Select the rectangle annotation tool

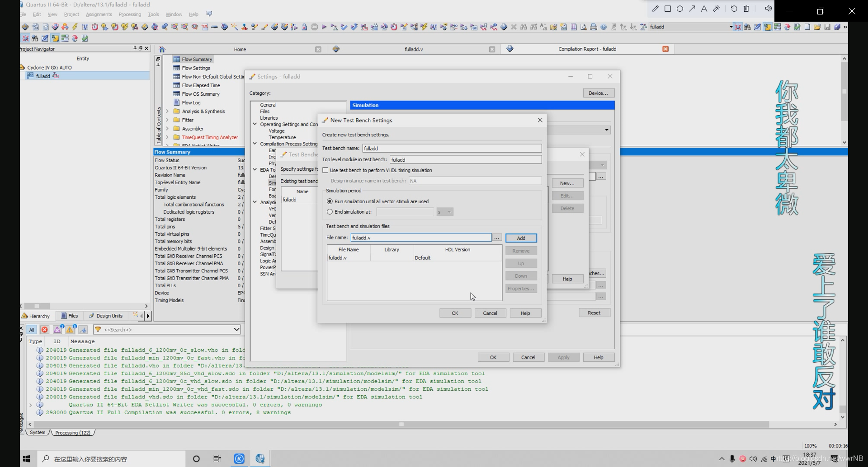667,9
